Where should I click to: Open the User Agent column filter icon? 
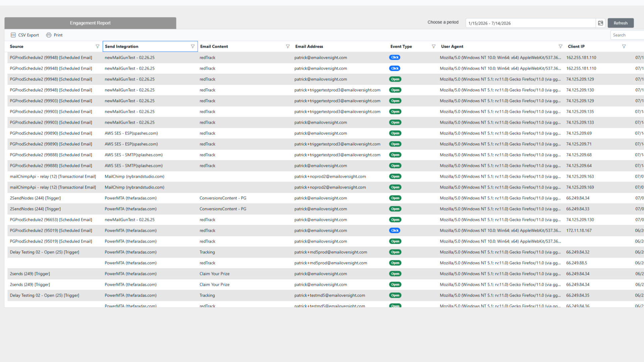560,46
